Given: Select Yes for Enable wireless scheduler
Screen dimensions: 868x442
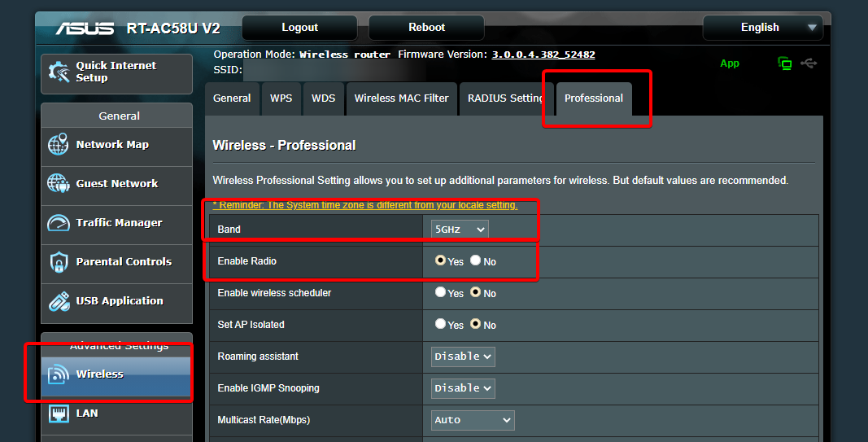Looking at the screenshot, I should (441, 292).
